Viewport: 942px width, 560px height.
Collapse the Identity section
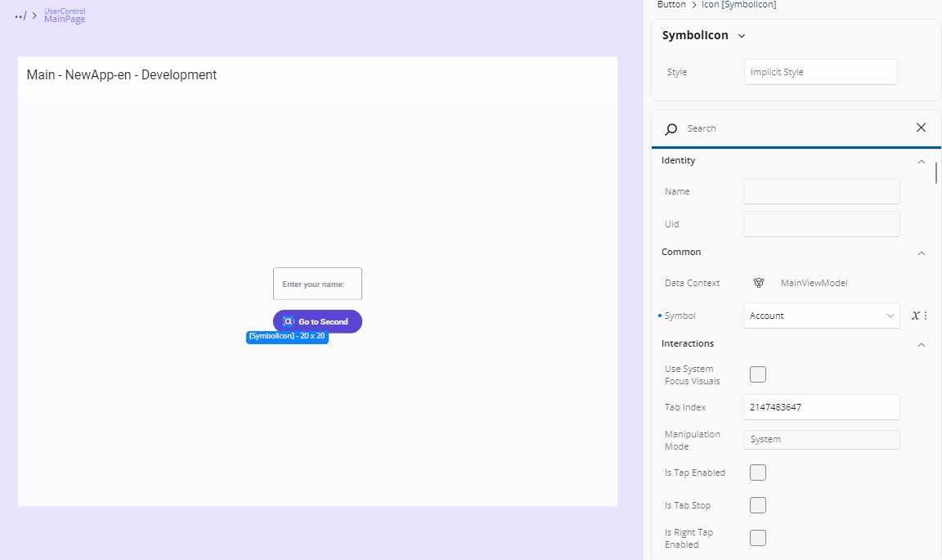[922, 161]
